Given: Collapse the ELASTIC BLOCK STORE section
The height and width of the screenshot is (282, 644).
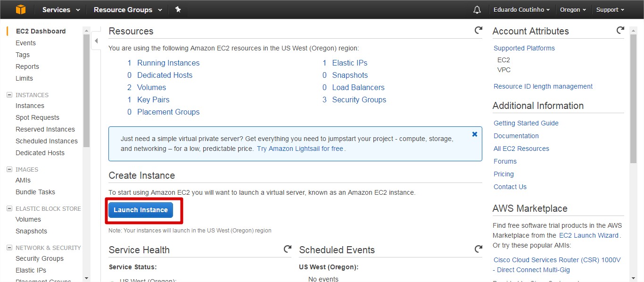Looking at the screenshot, I should (x=9, y=208).
